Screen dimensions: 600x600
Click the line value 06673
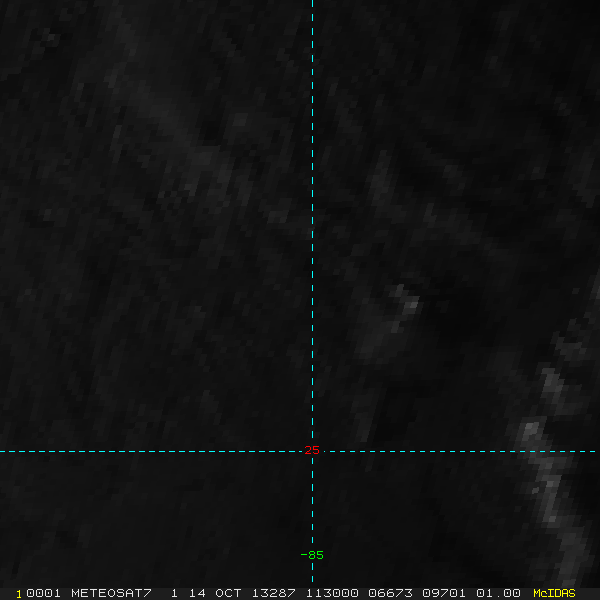coord(390,593)
